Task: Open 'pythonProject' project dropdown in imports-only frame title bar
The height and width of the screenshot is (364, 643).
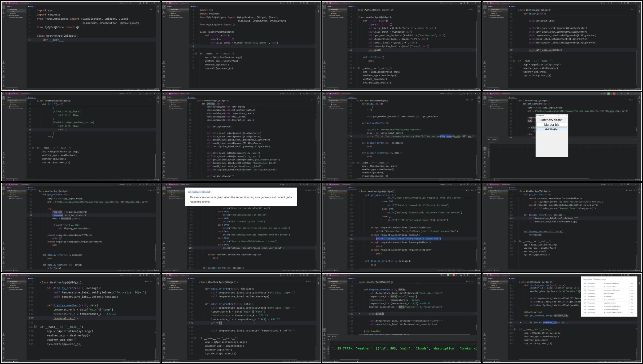Action: (14, 3)
